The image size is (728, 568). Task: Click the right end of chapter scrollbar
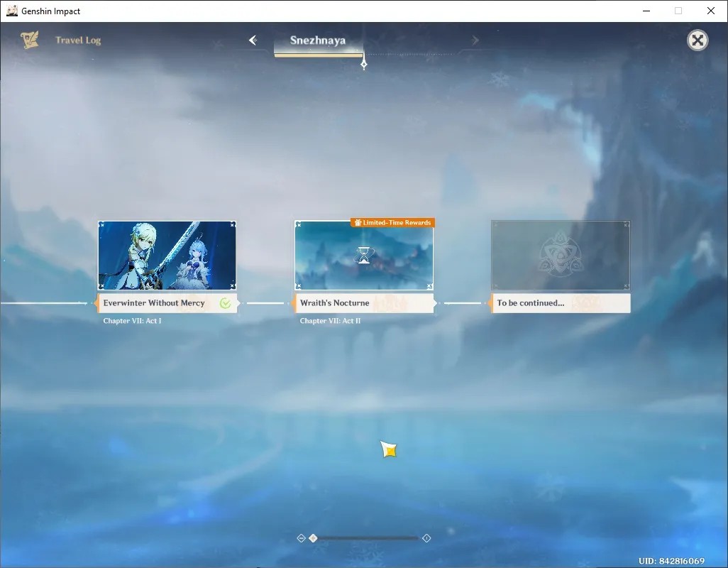426,538
